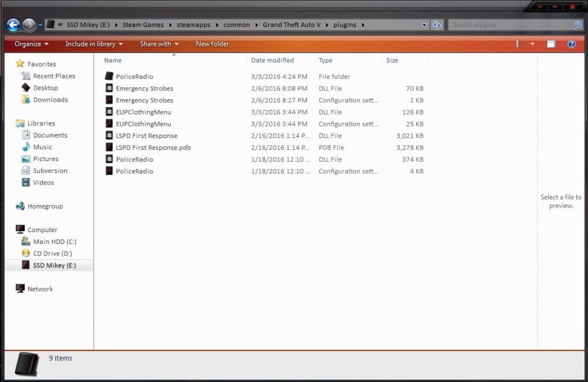588x382 pixels.
Task: Open Downloads in the navigation pane
Action: (x=50, y=100)
